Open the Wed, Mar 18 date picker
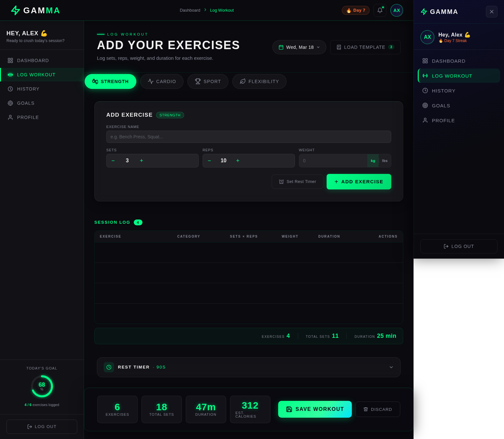The width and height of the screenshot is (504, 439). (299, 47)
